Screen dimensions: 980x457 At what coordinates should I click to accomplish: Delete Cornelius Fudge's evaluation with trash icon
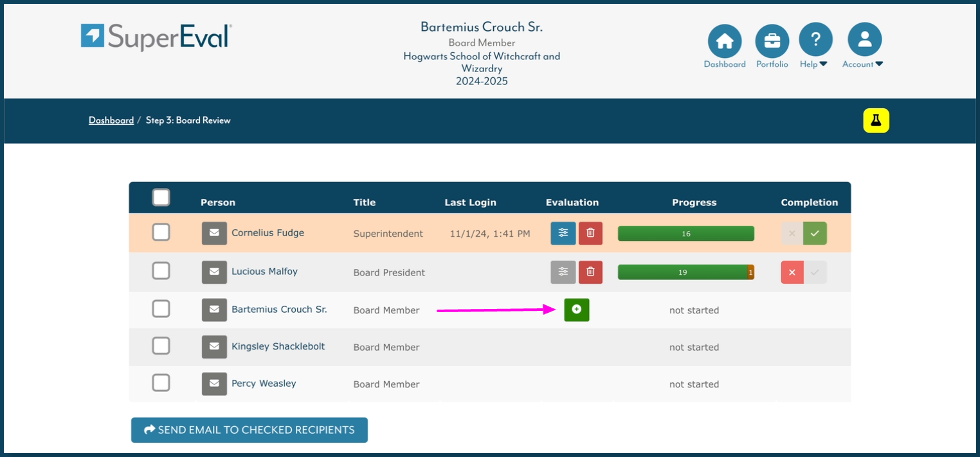click(590, 233)
